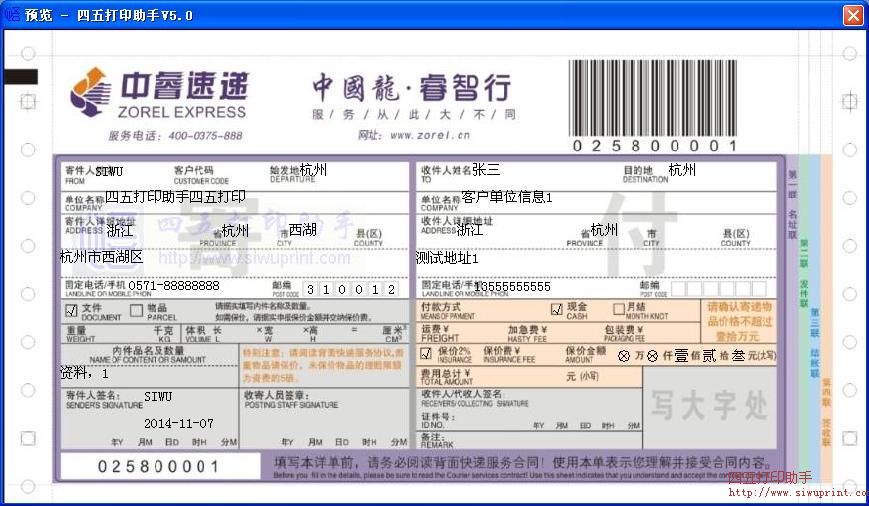The height and width of the screenshot is (506, 869).
Task: Click the crosshair registration mark at top right
Action: 849,100
